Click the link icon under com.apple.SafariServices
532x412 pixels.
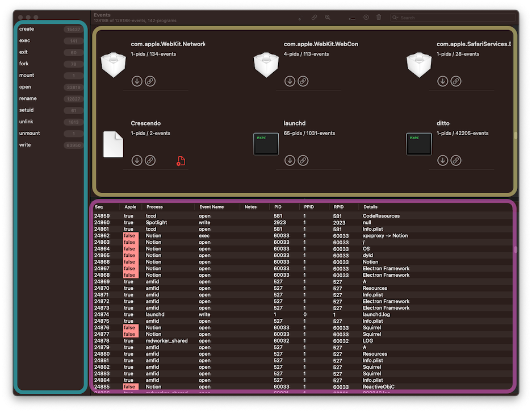point(456,81)
